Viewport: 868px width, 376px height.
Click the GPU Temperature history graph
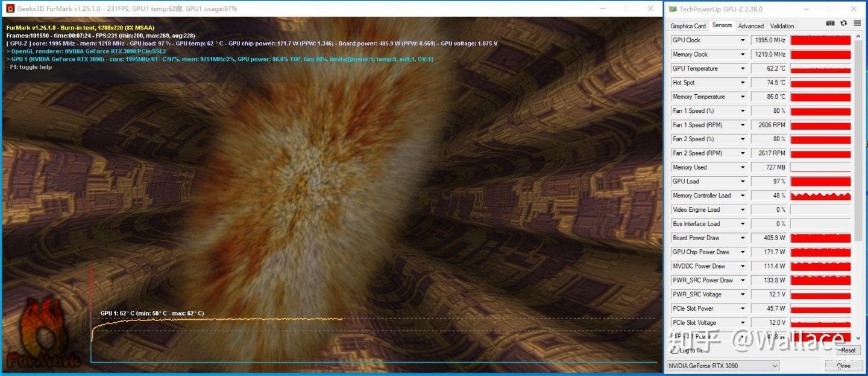820,68
